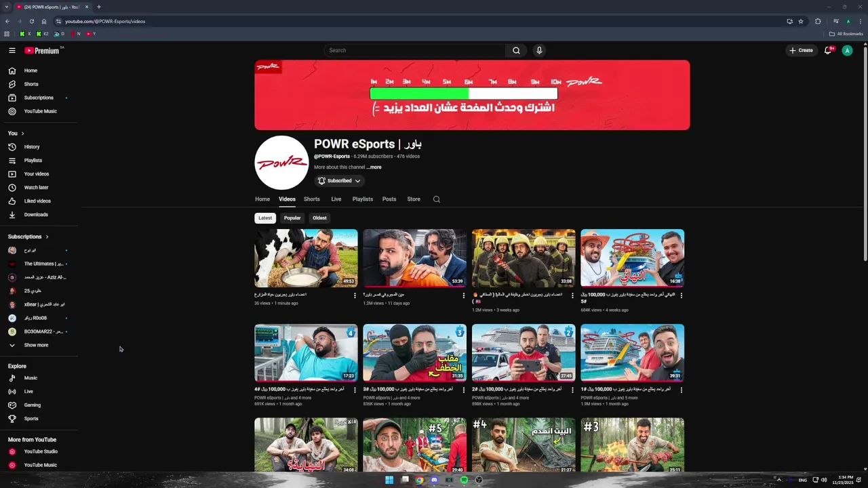Click the page vertical scrollbar
This screenshot has height=488, width=868.
tap(865, 152)
